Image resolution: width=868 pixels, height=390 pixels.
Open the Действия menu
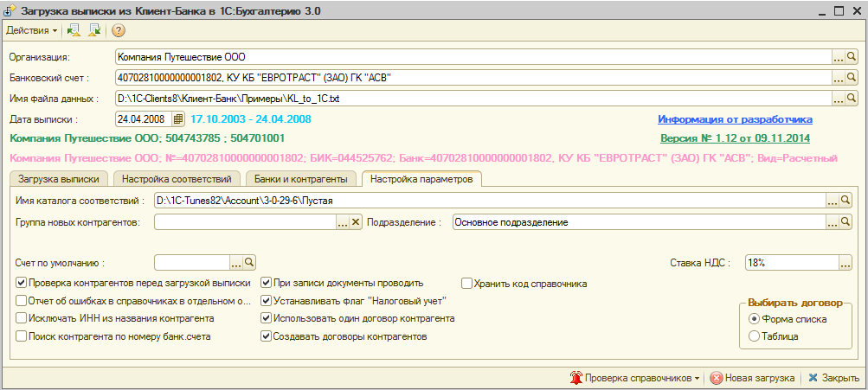31,30
